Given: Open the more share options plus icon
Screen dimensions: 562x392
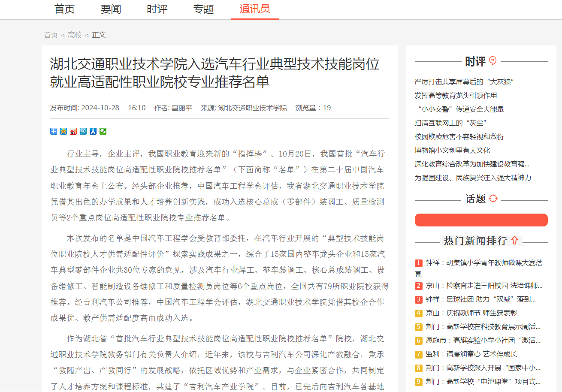Looking at the screenshot, I should pos(54,131).
